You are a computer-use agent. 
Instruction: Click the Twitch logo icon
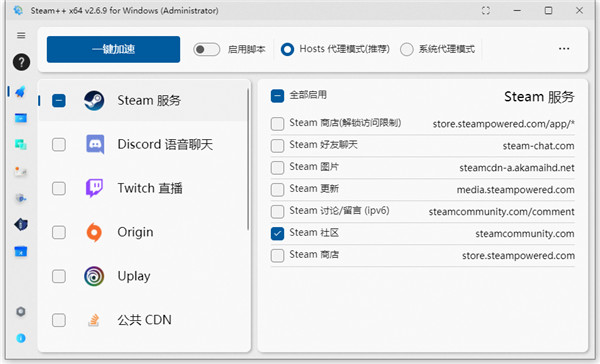(94, 188)
